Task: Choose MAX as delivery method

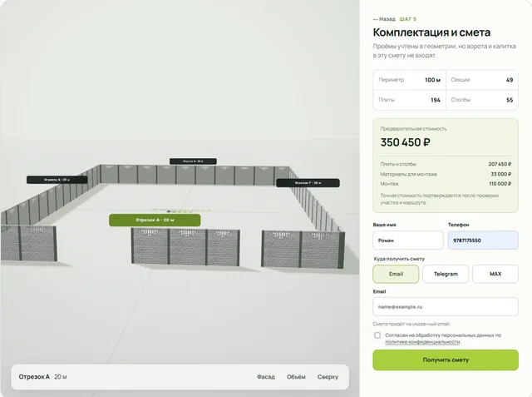Action: pyautogui.click(x=495, y=274)
